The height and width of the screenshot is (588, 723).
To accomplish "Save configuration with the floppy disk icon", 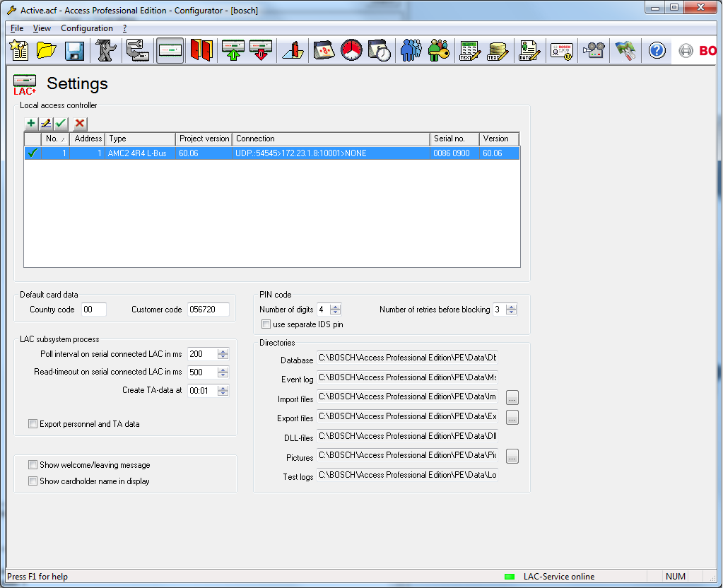I will tap(74, 50).
